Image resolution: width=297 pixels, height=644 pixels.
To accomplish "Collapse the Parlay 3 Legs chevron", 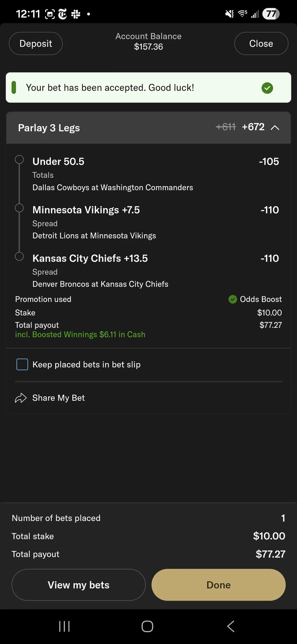I will (x=275, y=127).
